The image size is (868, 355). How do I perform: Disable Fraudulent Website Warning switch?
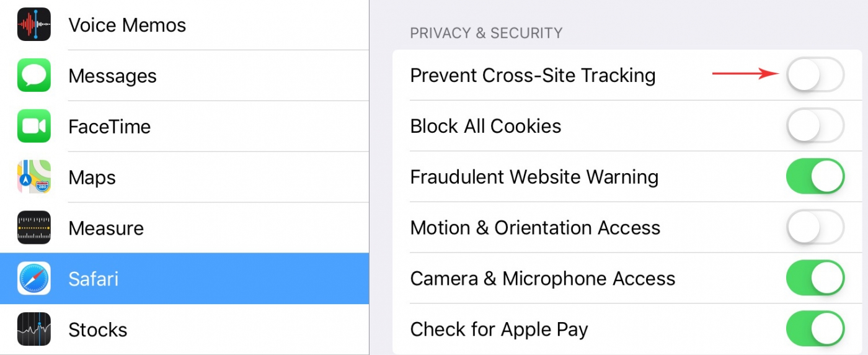pos(815,177)
